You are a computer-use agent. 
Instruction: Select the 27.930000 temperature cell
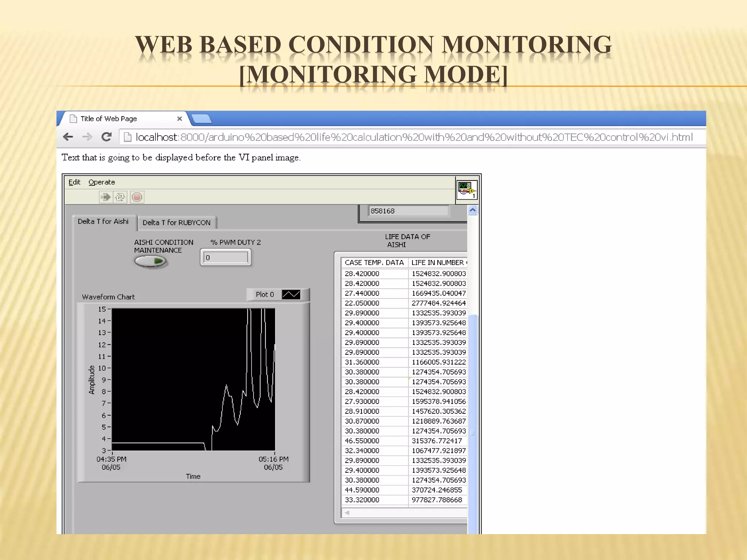tap(375, 401)
